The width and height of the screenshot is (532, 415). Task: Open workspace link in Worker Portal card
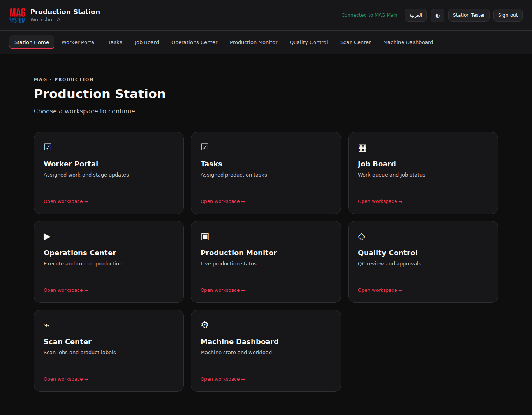click(x=66, y=201)
